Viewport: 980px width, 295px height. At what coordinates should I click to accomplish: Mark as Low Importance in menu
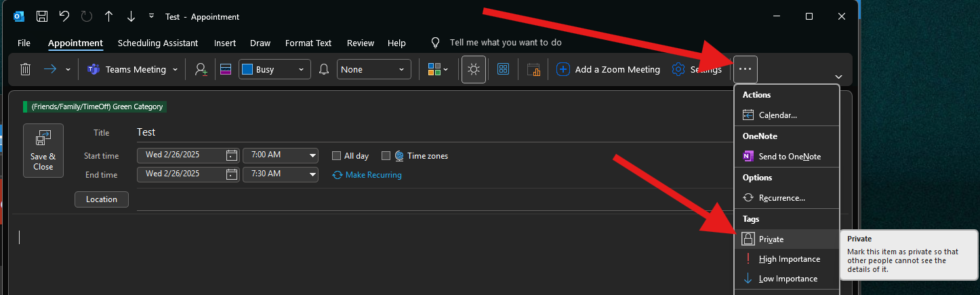click(x=787, y=279)
